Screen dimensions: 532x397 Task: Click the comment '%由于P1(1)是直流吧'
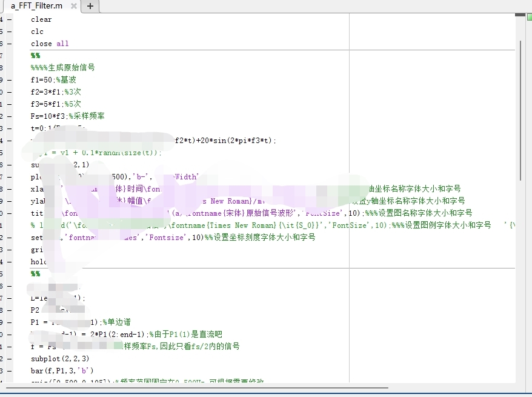pos(185,334)
